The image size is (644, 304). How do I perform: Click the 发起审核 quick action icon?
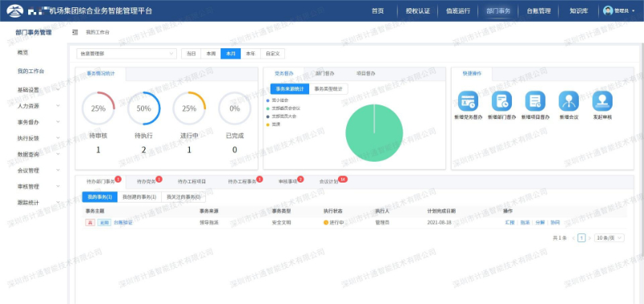(602, 101)
